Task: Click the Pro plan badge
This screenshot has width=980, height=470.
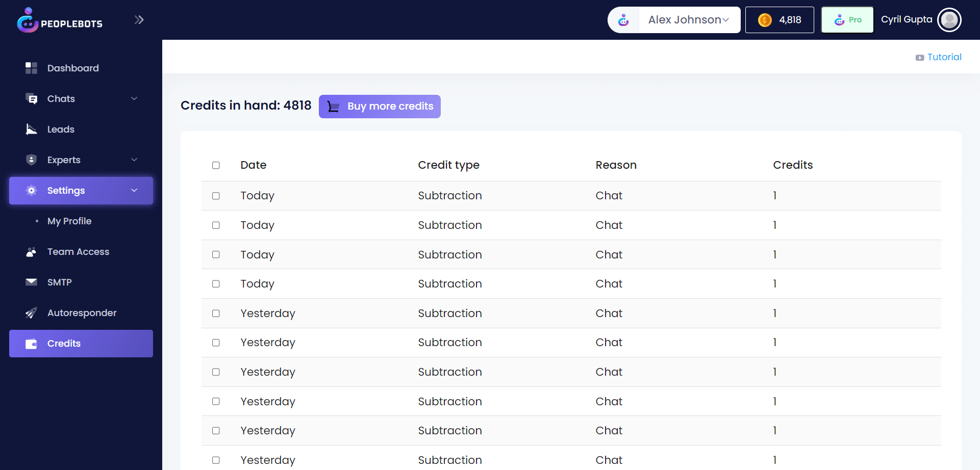Action: (847, 20)
